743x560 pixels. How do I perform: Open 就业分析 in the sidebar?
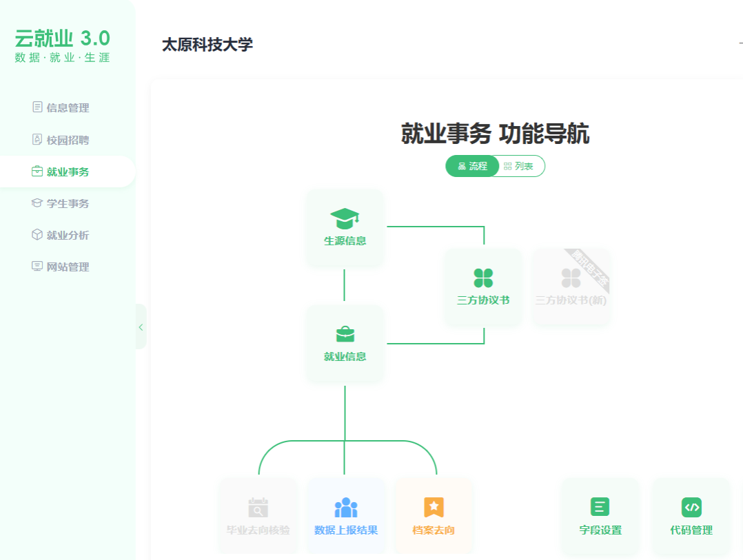68,235
